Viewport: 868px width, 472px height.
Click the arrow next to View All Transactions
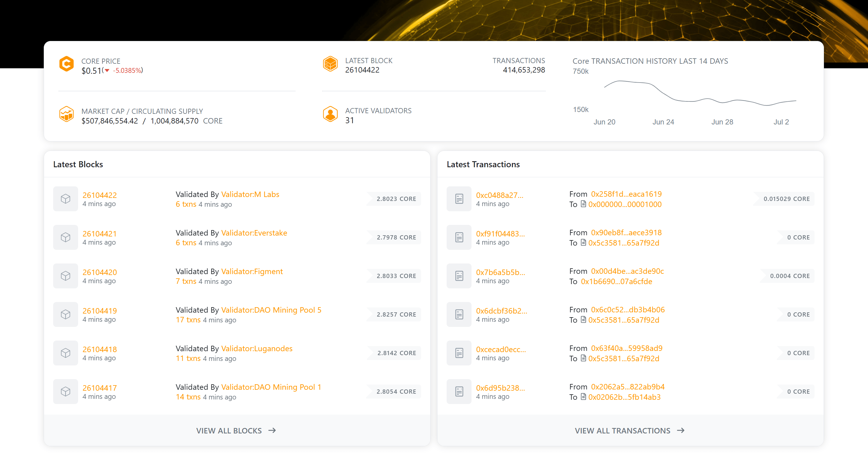[x=681, y=430]
